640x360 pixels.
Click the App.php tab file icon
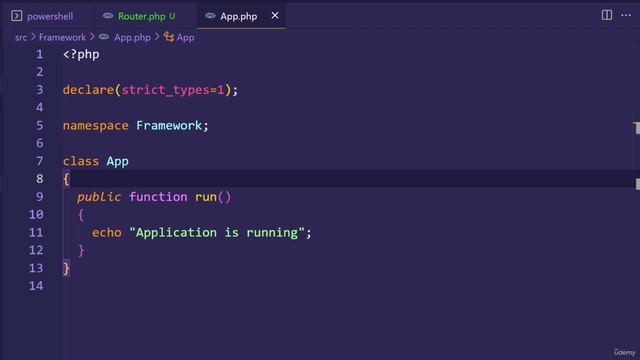pos(210,16)
